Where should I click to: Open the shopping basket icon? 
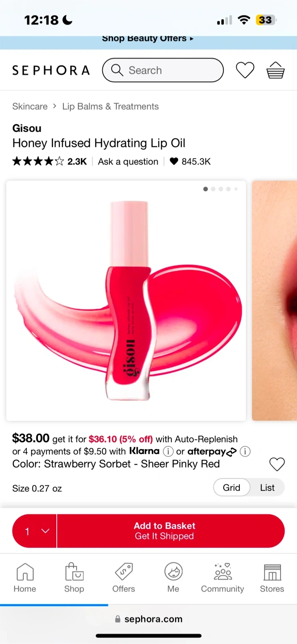click(x=276, y=70)
